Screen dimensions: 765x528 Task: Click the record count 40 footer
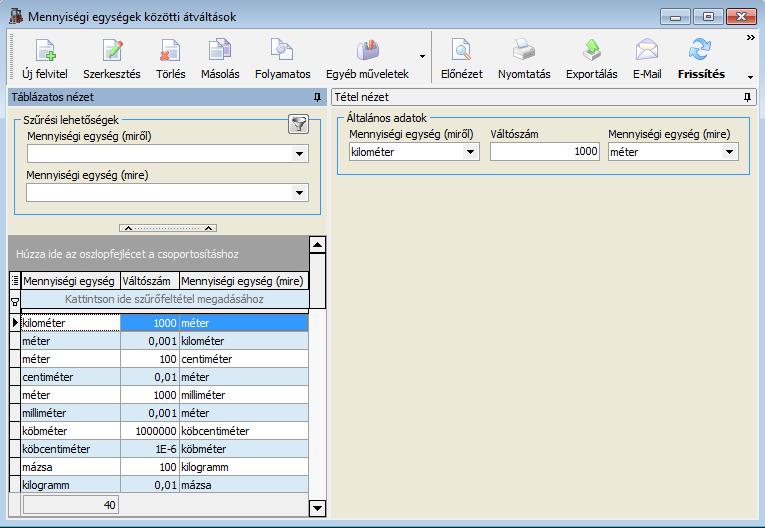pos(70,505)
